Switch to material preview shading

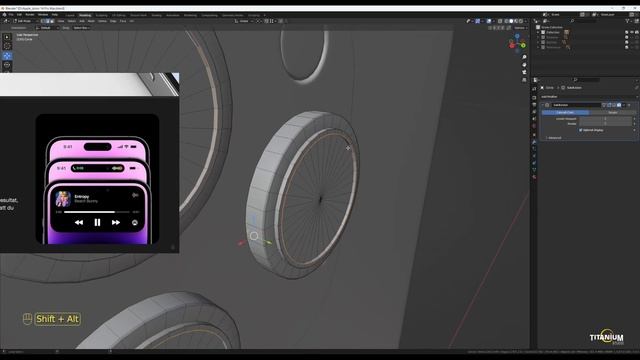516,21
